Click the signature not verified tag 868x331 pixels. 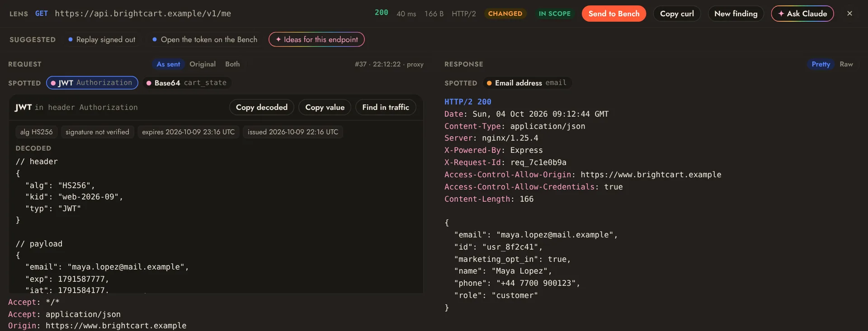[97, 132]
